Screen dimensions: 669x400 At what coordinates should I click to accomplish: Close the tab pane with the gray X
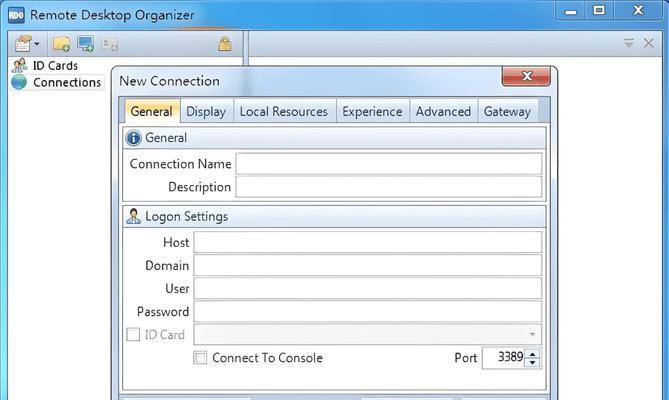649,43
